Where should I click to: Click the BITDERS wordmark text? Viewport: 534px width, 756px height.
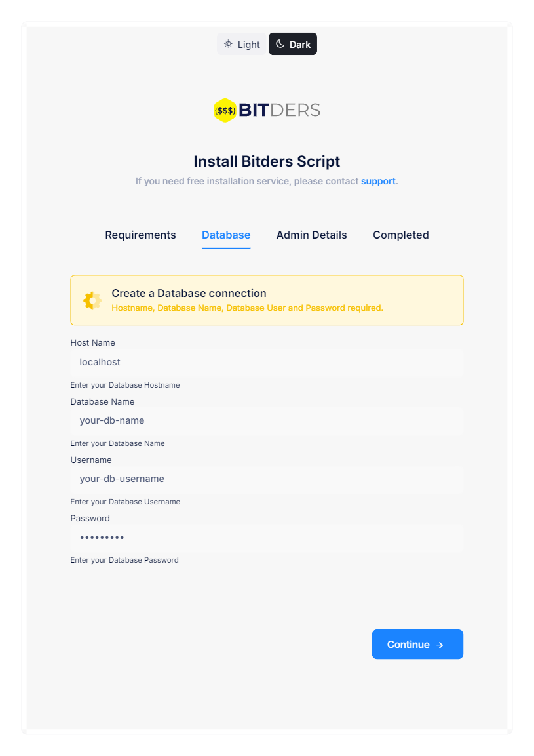coord(280,110)
